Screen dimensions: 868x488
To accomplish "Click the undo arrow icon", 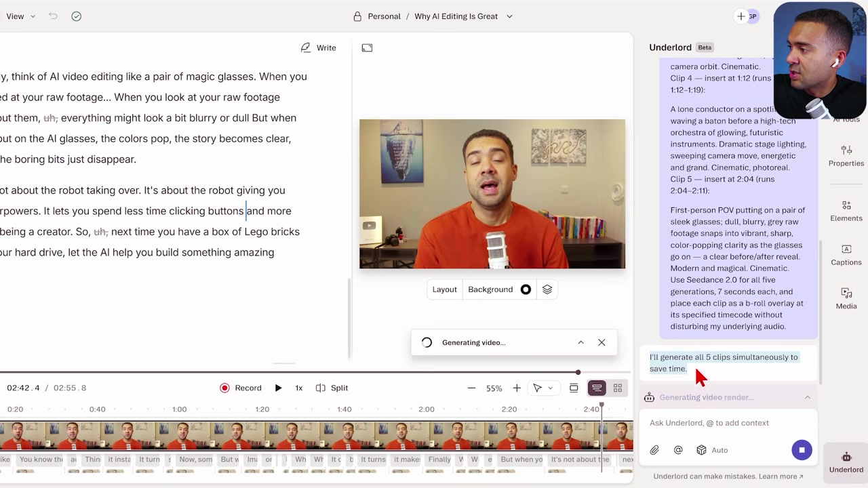I will 53,16.
